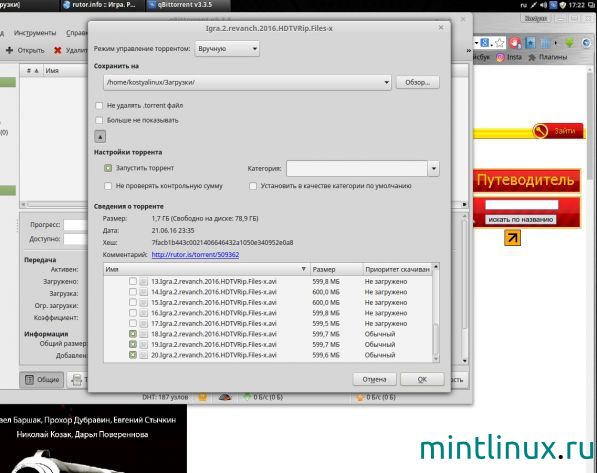The height and width of the screenshot is (473, 597).
Task: Open the torrent management mode dropdown 'Вручную'
Action: point(227,49)
